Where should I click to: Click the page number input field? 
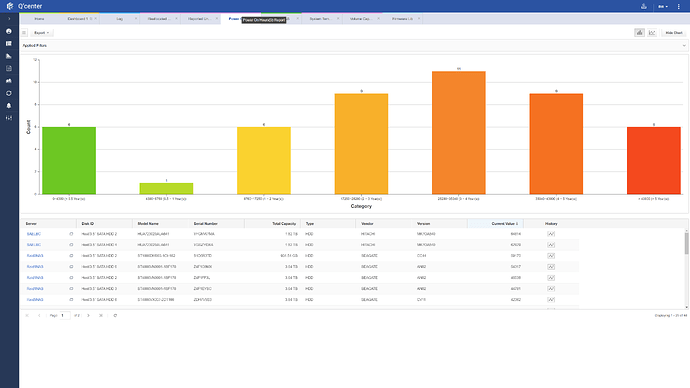pos(65,315)
